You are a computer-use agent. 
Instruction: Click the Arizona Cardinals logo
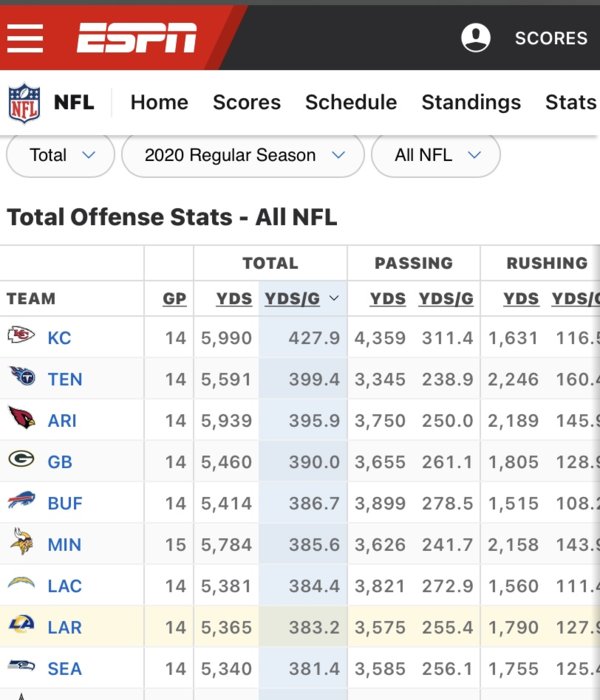(21, 419)
